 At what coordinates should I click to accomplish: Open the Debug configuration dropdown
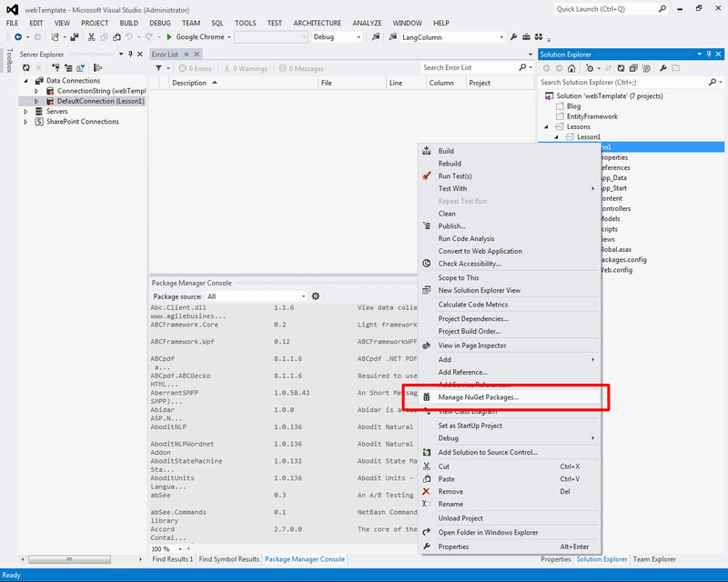(x=359, y=37)
